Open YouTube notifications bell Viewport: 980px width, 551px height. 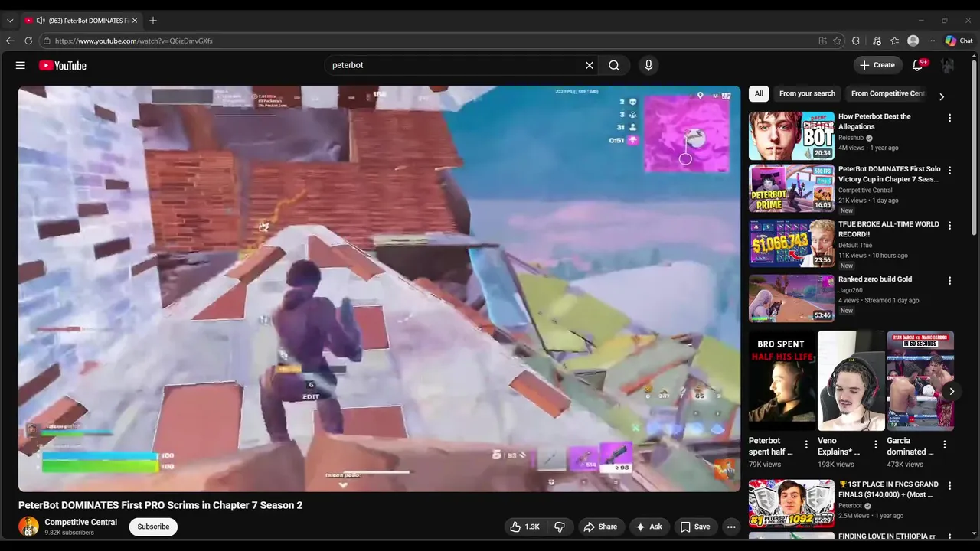tap(918, 65)
